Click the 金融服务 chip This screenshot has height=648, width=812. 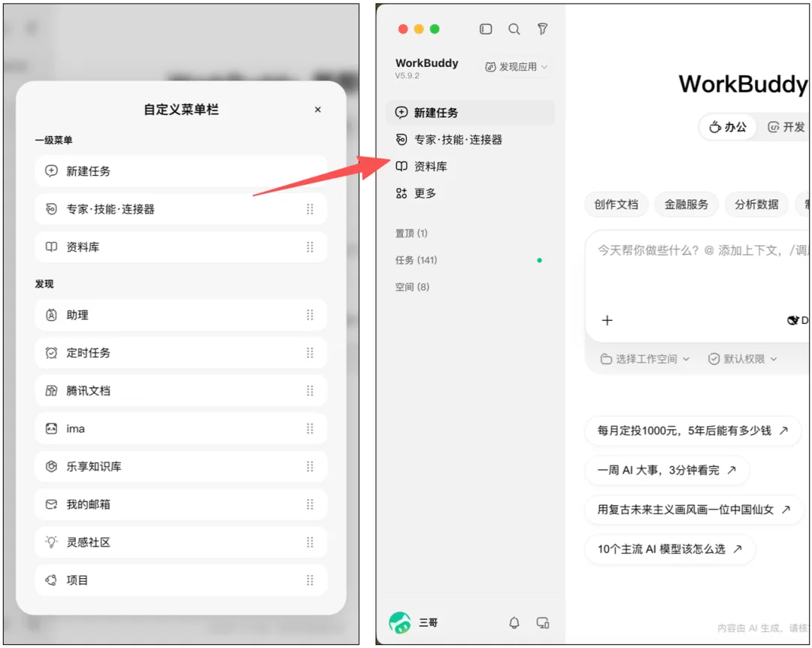coord(686,204)
